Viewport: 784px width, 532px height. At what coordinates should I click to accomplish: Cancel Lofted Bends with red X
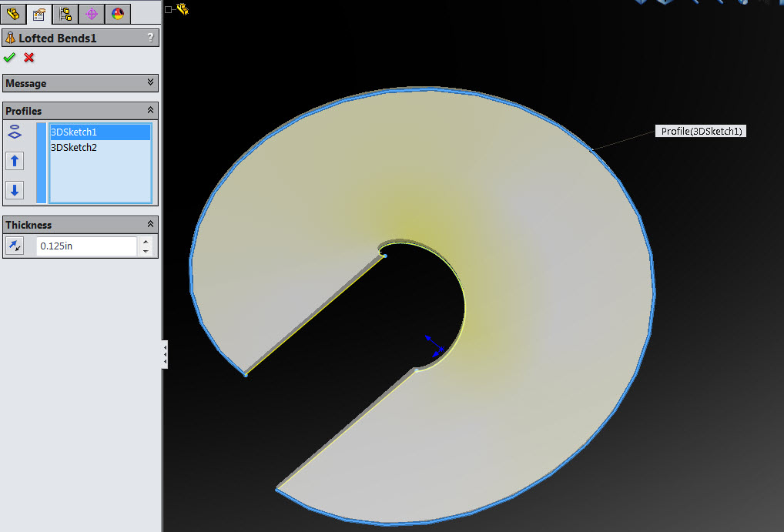click(29, 58)
